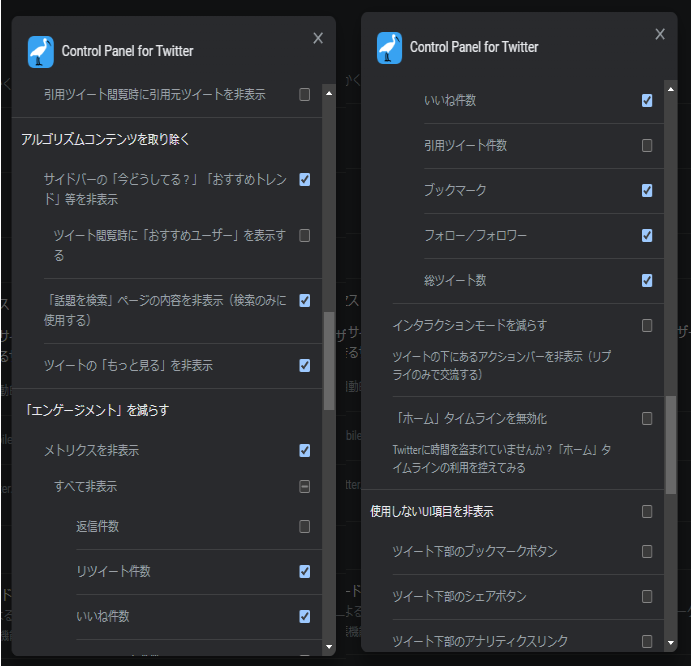
Task: Click the left panel scrollbar thumb
Action: pyautogui.click(x=329, y=361)
